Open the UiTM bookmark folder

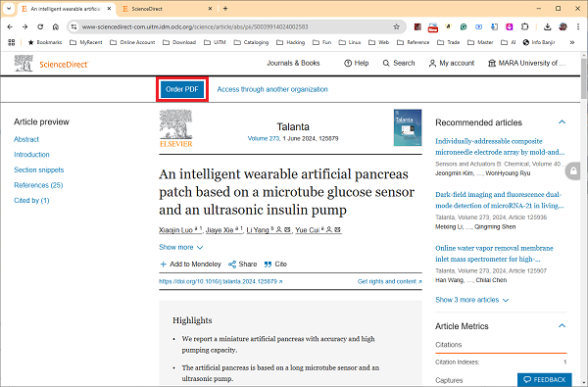coord(215,42)
